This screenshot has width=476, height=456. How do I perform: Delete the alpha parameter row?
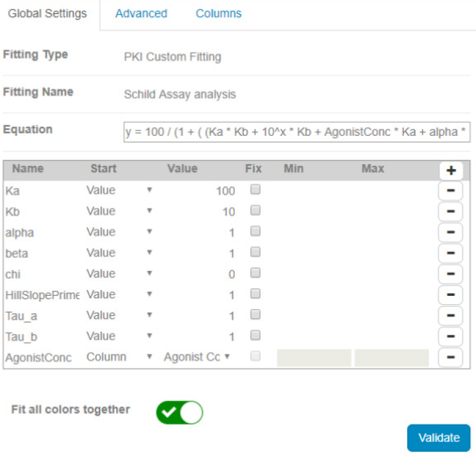pyautogui.click(x=450, y=232)
